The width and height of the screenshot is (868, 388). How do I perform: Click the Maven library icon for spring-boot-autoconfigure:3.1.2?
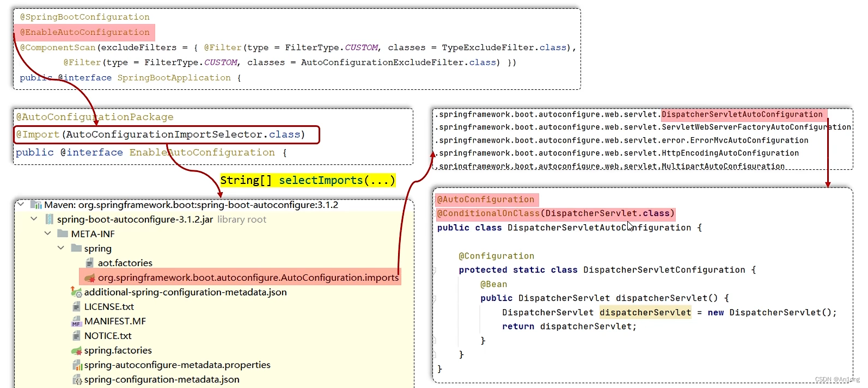tap(36, 205)
